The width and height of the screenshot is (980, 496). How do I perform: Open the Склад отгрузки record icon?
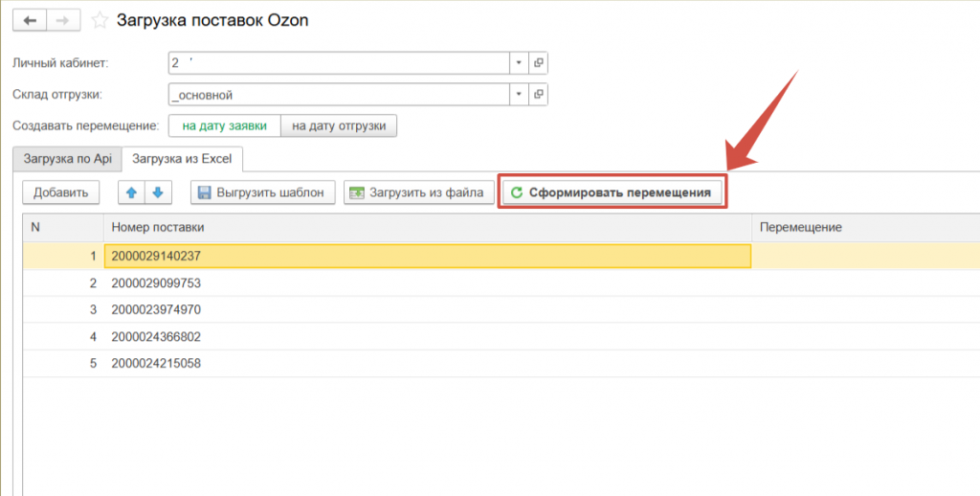click(539, 95)
